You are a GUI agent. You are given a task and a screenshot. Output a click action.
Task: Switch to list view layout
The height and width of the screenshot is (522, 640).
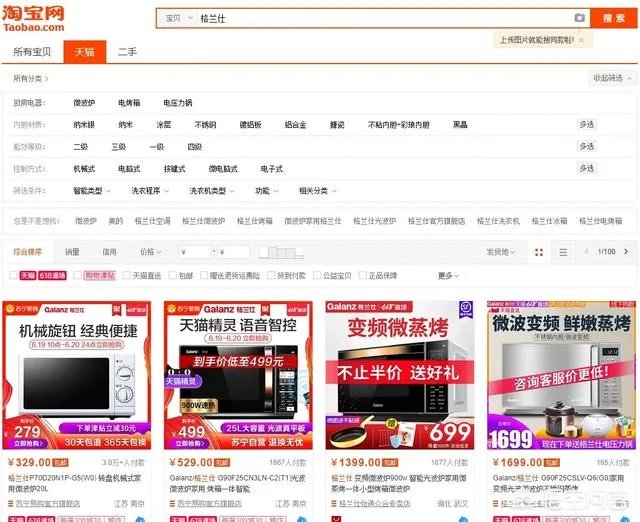point(563,252)
